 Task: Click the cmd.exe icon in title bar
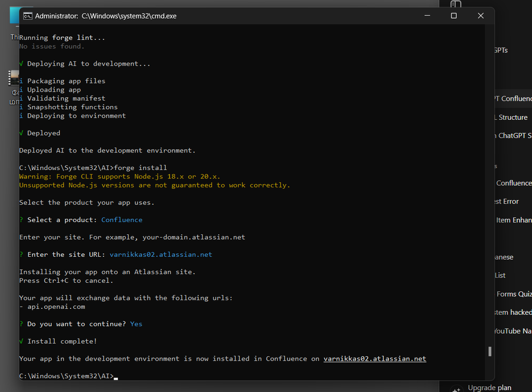(28, 16)
